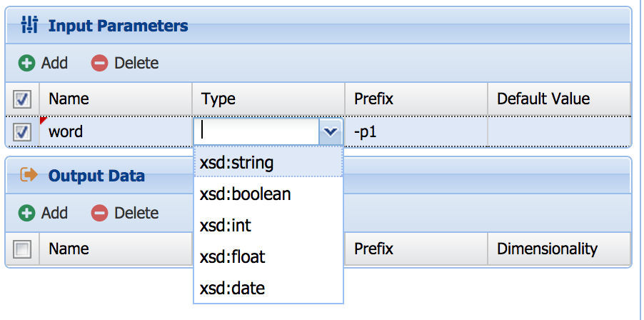The width and height of the screenshot is (644, 320).
Task: Toggle select-all checkbox in Output Data header
Action: point(22,249)
